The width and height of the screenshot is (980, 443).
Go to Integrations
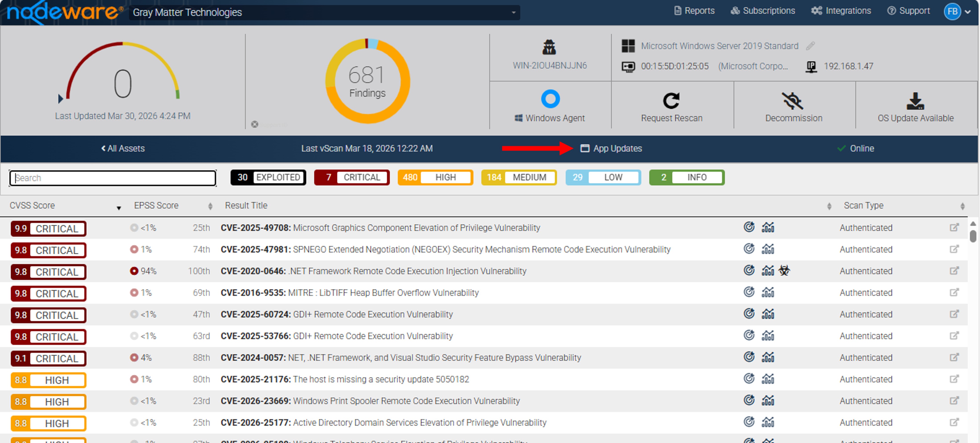coord(841,11)
